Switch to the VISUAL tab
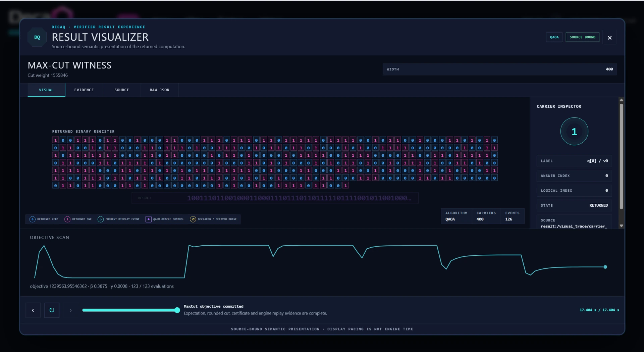Viewport: 644px width, 352px height. click(x=46, y=90)
